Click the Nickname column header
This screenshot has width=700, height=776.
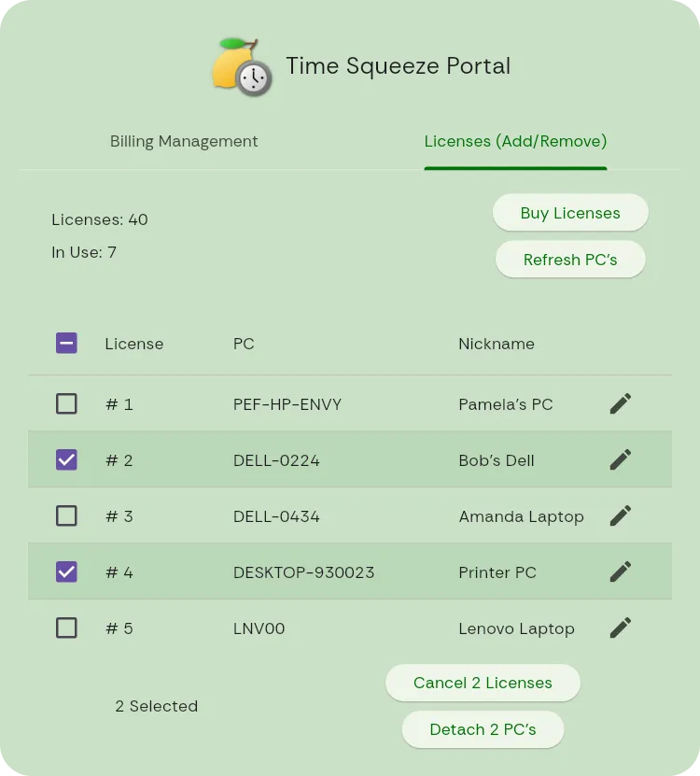497,344
